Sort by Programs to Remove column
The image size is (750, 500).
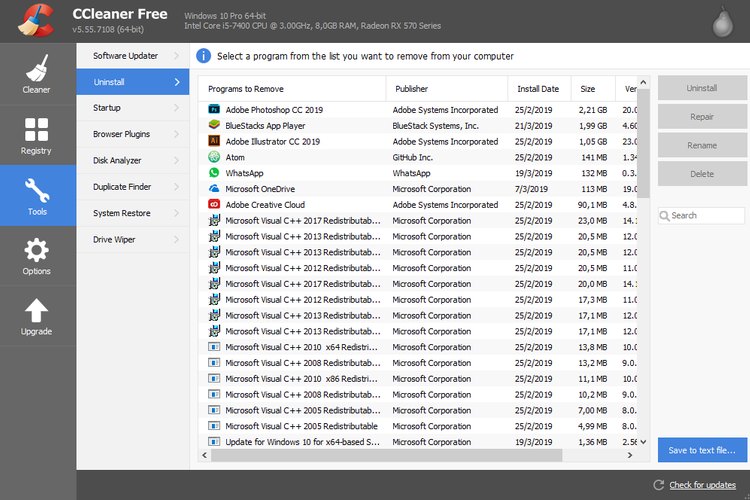[x=292, y=89]
